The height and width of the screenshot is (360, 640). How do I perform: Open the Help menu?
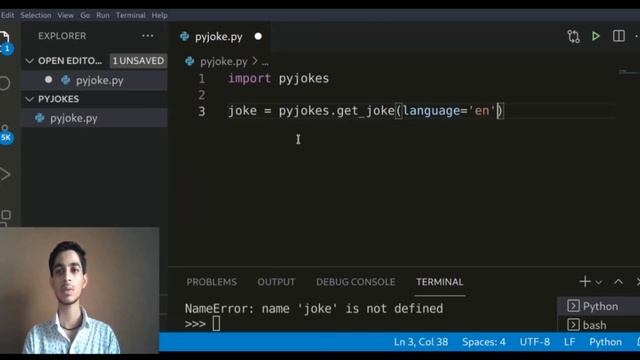(x=159, y=15)
